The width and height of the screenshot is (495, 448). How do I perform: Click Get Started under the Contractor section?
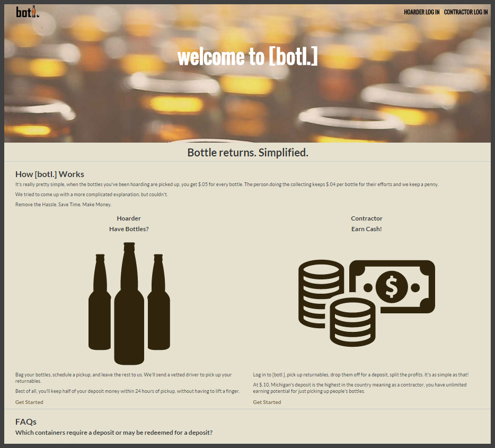click(267, 402)
